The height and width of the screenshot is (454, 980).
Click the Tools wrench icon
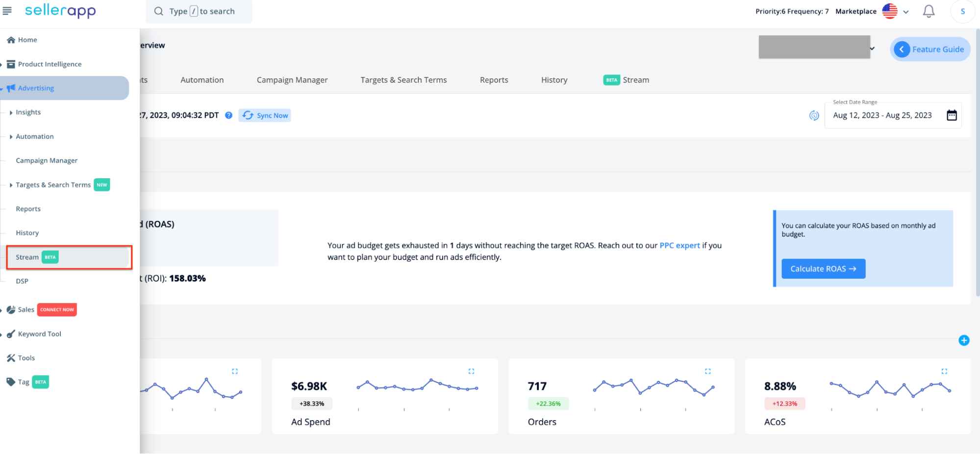pos(11,358)
